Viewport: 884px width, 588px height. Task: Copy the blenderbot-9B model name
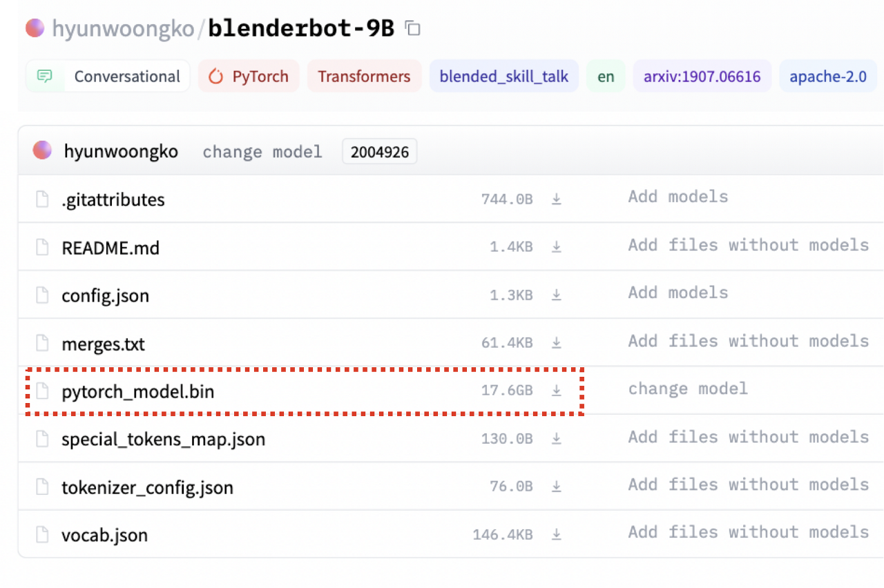click(412, 28)
